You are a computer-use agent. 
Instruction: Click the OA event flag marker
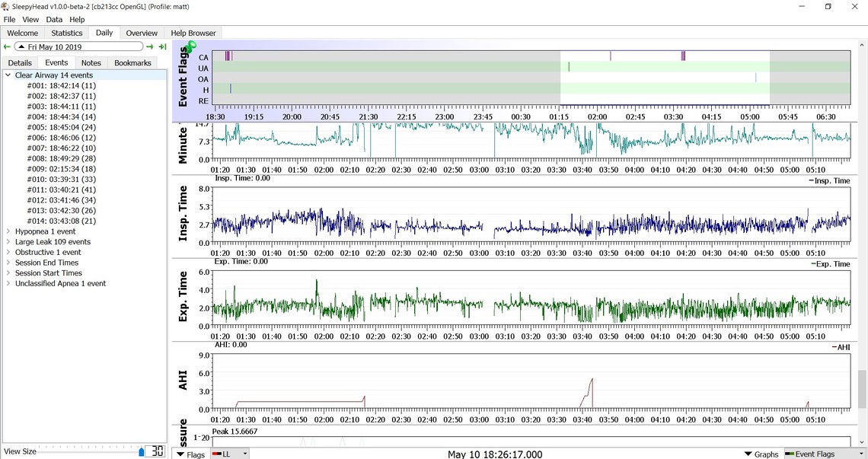click(x=755, y=78)
